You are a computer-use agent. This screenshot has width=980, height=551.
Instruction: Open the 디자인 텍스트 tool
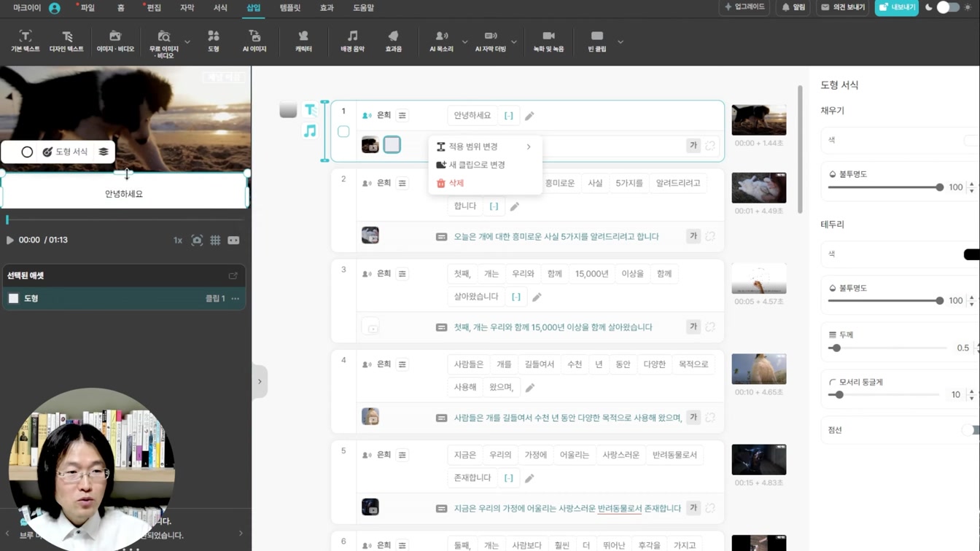coord(66,42)
